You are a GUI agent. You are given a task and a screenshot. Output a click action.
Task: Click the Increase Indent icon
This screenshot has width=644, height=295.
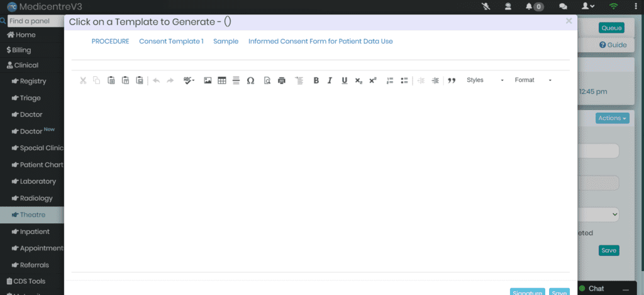(x=435, y=81)
